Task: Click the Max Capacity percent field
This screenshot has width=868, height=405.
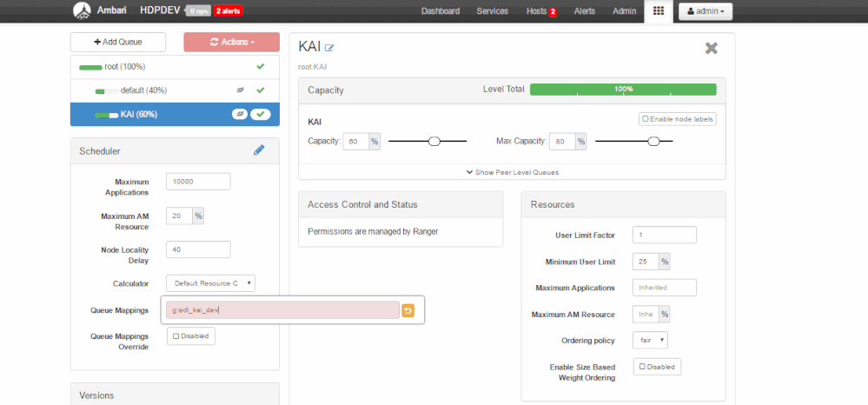Action: [x=562, y=142]
